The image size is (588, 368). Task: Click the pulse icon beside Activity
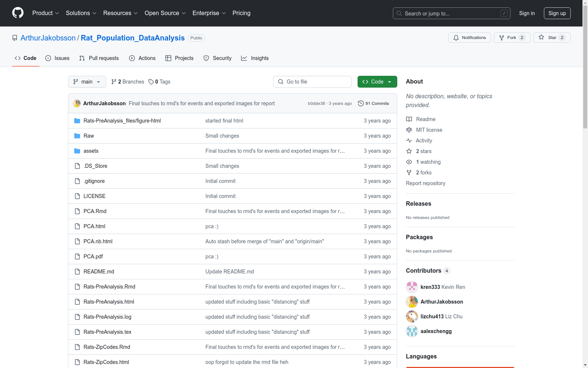click(409, 141)
